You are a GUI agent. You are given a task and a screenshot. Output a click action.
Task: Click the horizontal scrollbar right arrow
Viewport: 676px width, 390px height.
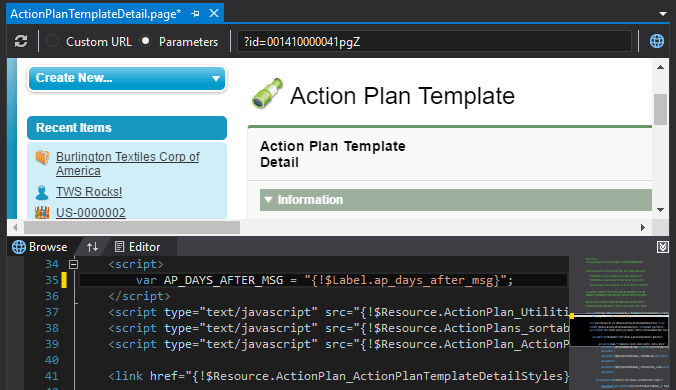point(643,227)
